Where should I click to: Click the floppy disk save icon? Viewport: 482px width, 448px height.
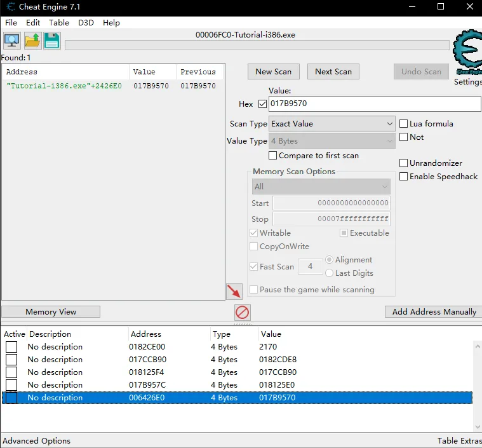[51, 41]
